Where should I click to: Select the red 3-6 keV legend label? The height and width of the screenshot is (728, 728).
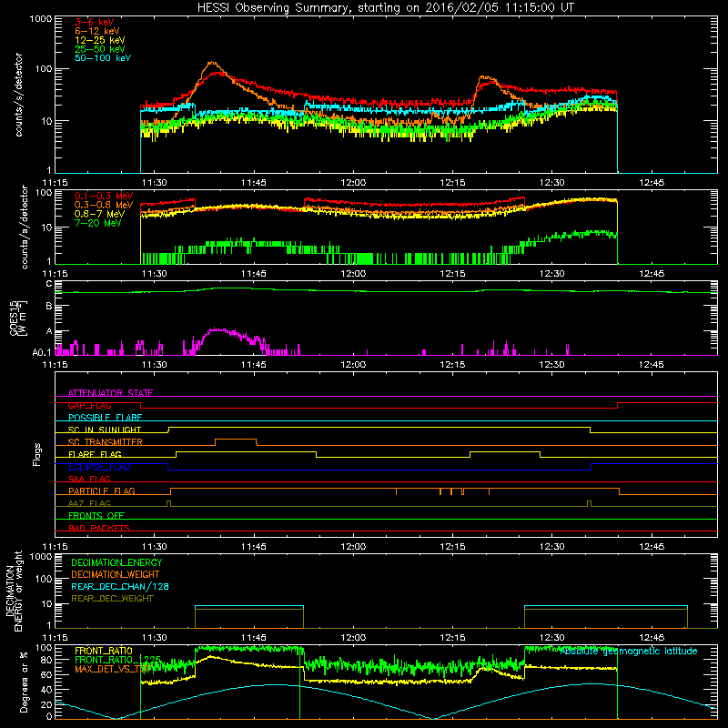(x=94, y=22)
